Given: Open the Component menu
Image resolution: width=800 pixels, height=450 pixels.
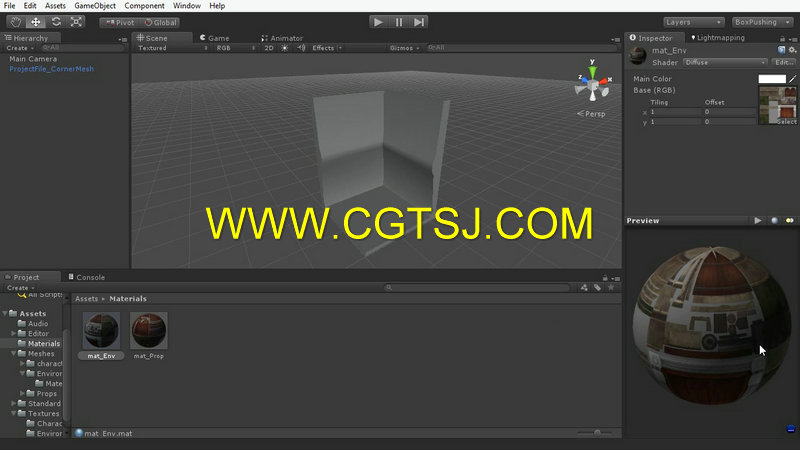Looking at the screenshot, I should (x=144, y=6).
